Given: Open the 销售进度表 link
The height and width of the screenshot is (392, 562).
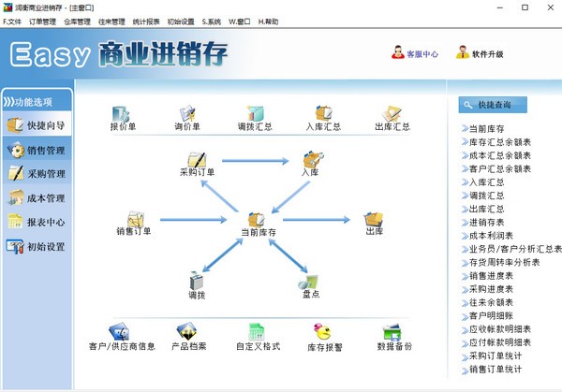Looking at the screenshot, I should 487,276.
